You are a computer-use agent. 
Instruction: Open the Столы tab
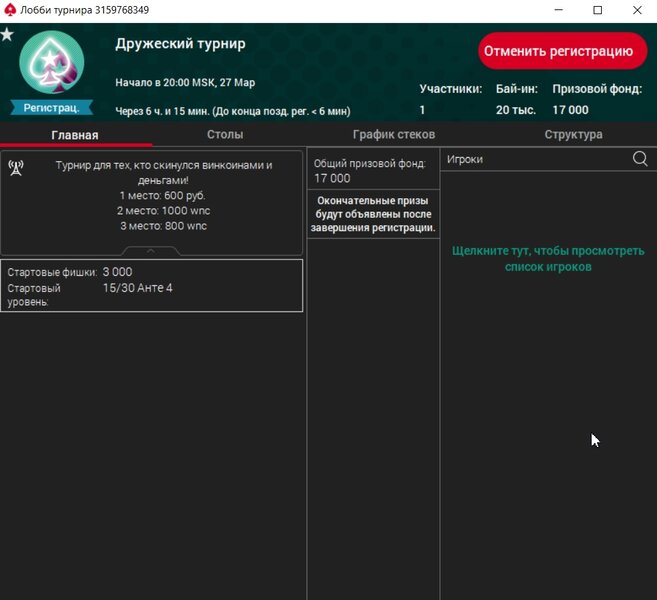pos(225,135)
